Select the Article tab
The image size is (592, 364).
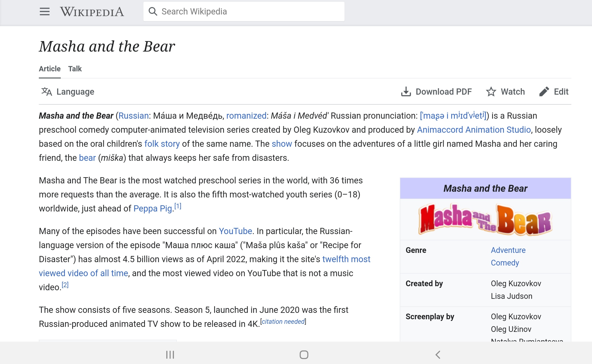(x=49, y=69)
